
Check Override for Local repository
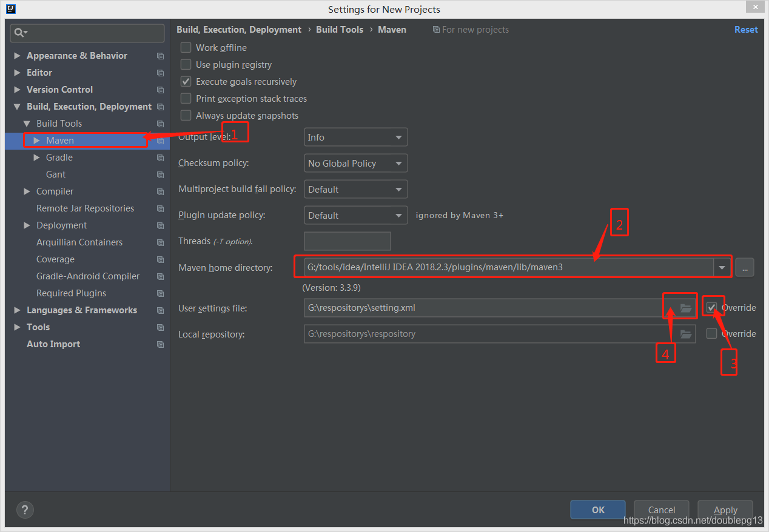tap(712, 333)
